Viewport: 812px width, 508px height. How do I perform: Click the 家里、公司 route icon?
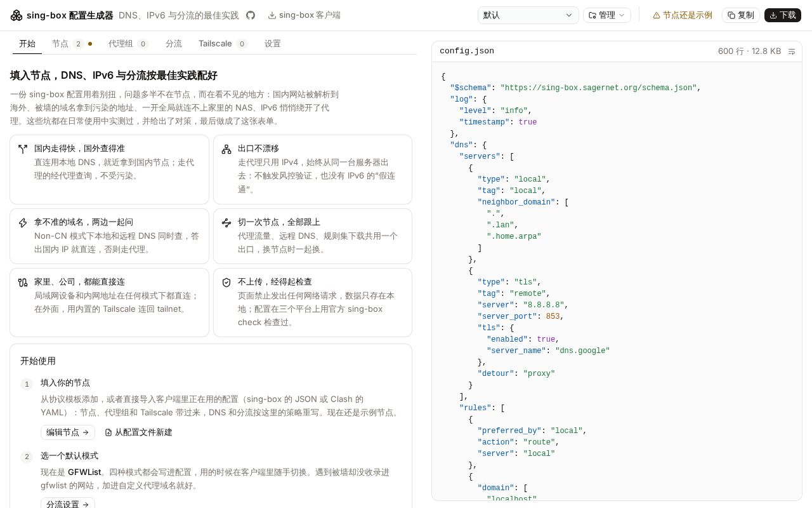23,283
